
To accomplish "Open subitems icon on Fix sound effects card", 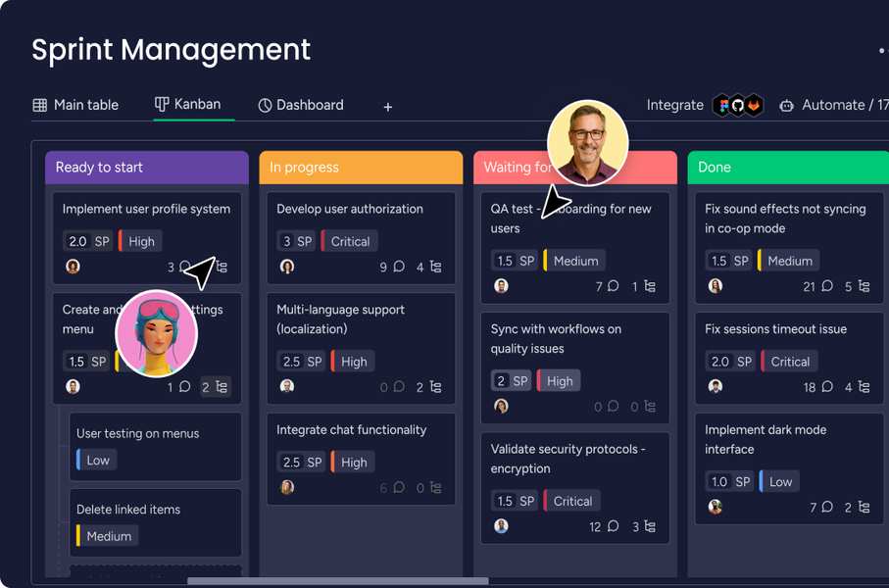I will (x=864, y=286).
